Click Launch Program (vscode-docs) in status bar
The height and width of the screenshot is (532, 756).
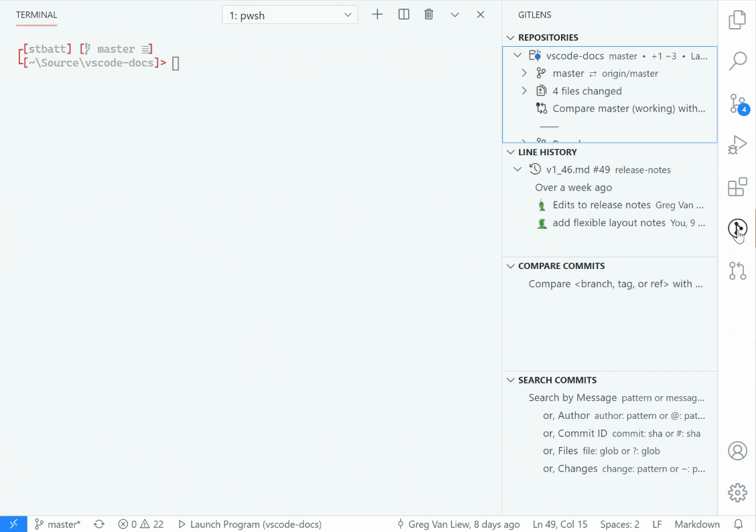pyautogui.click(x=250, y=525)
